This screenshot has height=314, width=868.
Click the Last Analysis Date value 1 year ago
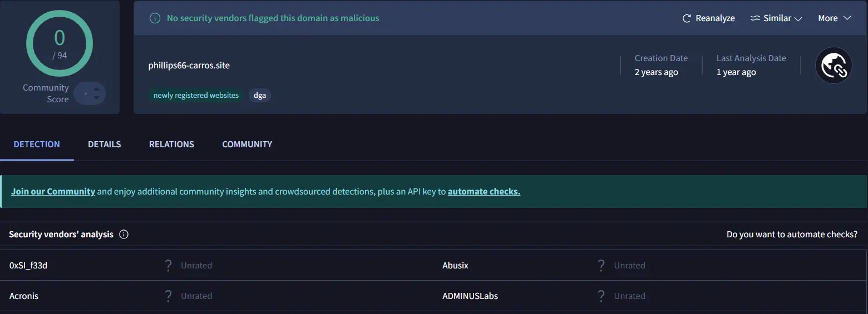click(x=736, y=72)
